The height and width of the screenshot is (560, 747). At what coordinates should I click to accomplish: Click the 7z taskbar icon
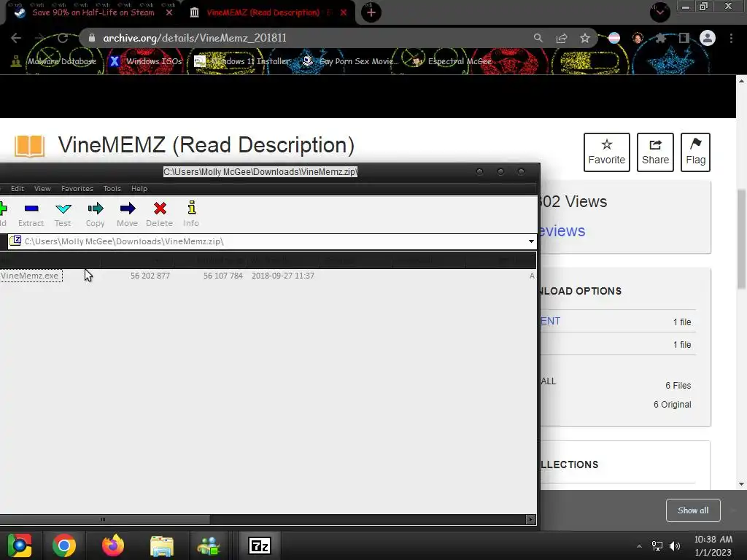259,545
